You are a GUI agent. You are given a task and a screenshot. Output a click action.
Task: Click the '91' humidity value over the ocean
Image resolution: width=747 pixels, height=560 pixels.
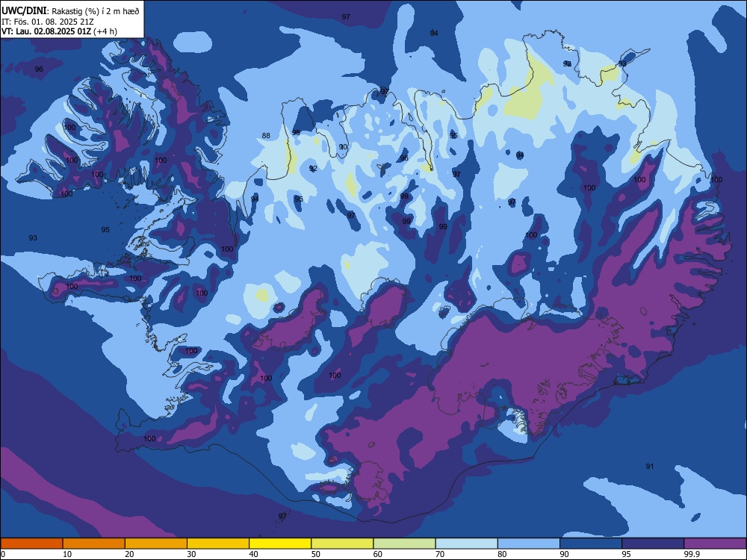(x=649, y=466)
